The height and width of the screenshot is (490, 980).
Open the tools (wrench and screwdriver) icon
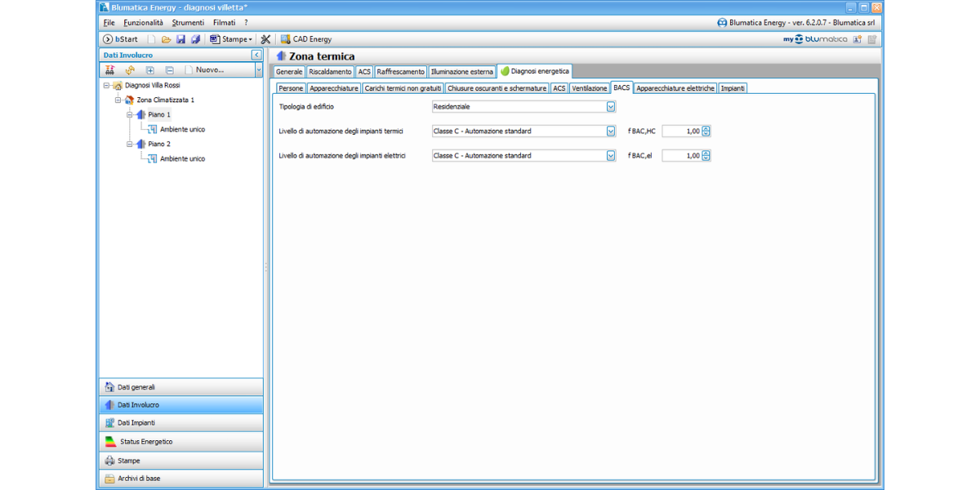tap(265, 39)
